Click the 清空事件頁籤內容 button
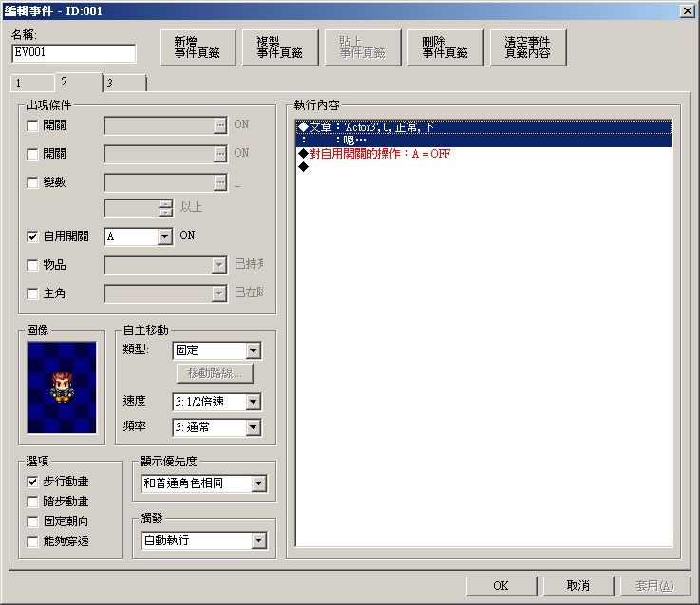700x605 pixels. [528, 47]
